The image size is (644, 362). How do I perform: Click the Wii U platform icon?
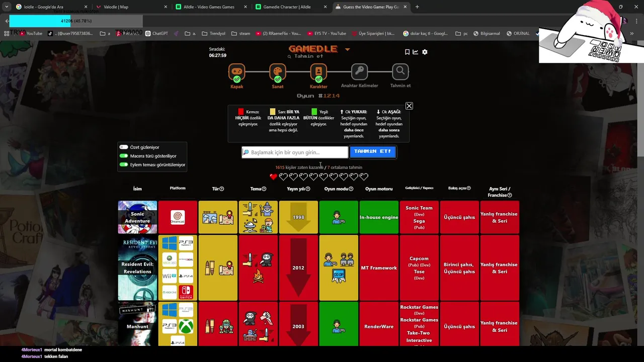point(169,276)
